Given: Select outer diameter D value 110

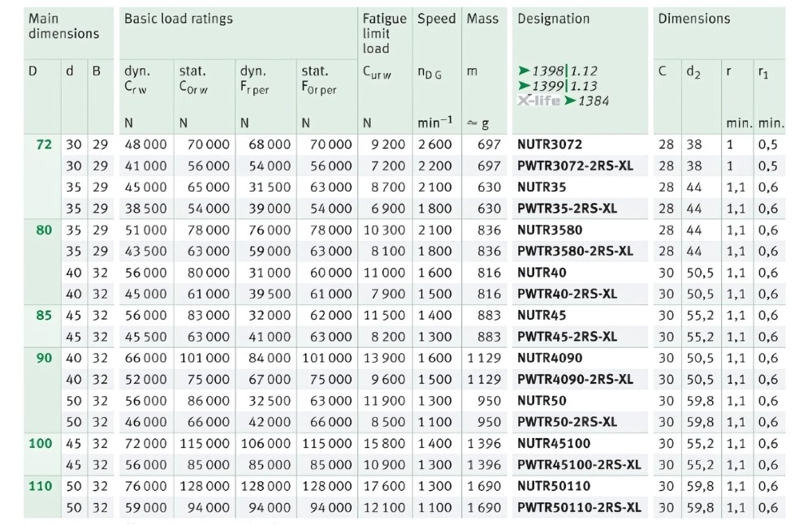Looking at the screenshot, I should pos(41,486).
